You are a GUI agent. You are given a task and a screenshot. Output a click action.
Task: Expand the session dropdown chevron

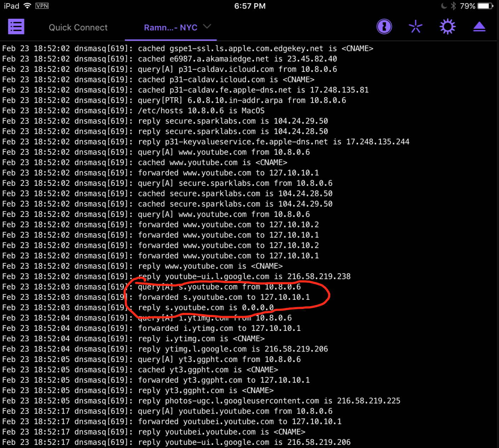click(x=207, y=27)
